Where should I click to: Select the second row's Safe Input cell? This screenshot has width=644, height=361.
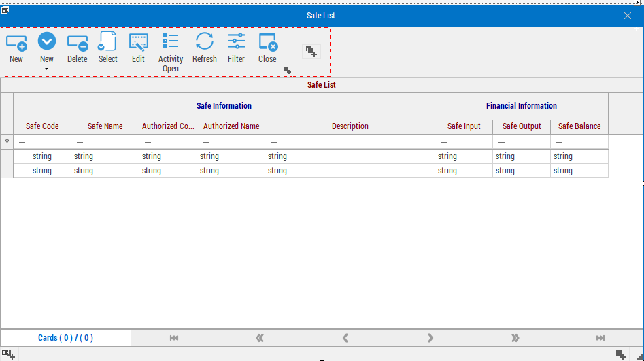coord(464,171)
